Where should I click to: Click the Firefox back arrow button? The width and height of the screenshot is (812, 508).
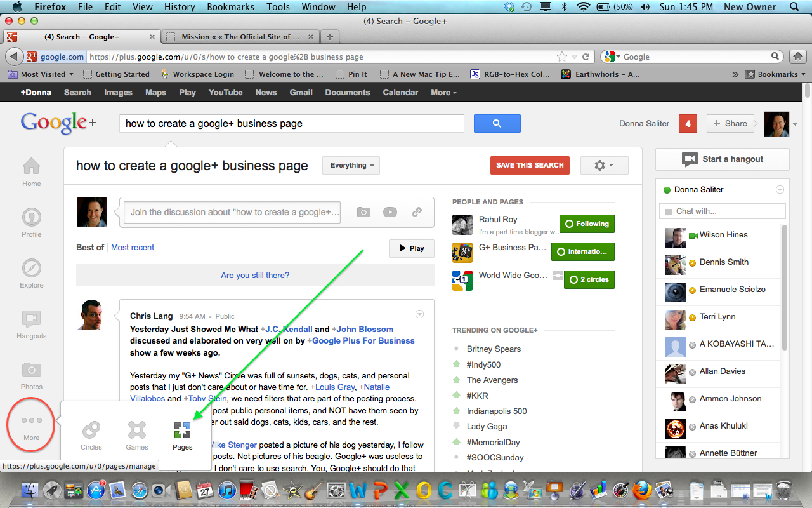coord(14,57)
